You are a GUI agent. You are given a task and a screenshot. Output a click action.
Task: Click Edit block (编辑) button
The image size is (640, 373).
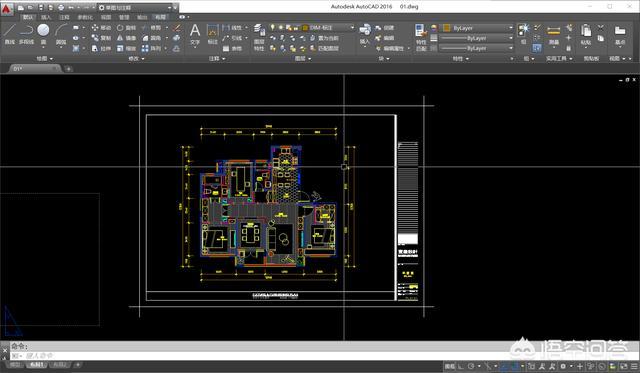[x=384, y=38]
